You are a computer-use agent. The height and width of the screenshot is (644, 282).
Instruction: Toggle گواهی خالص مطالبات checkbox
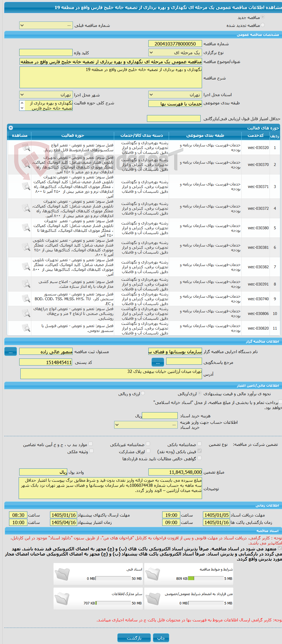click(199, 458)
